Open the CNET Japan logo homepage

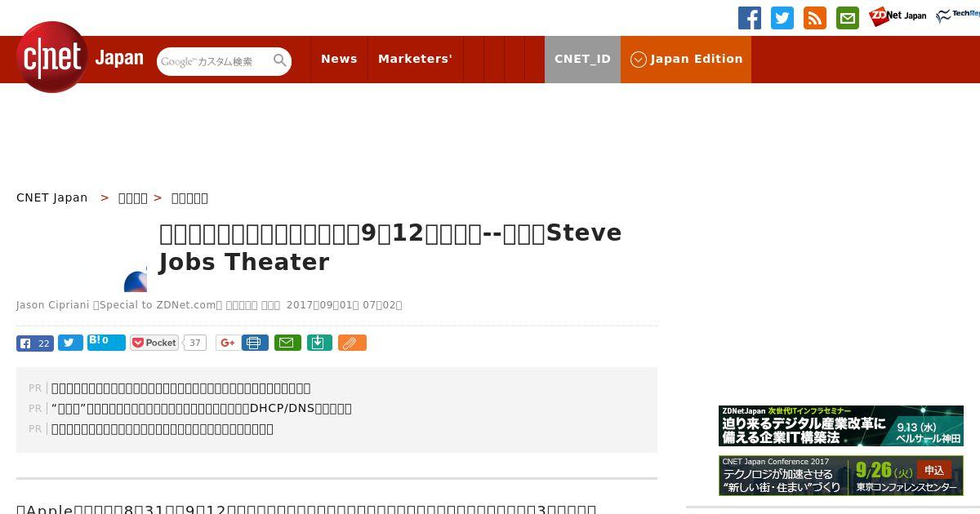click(x=80, y=58)
